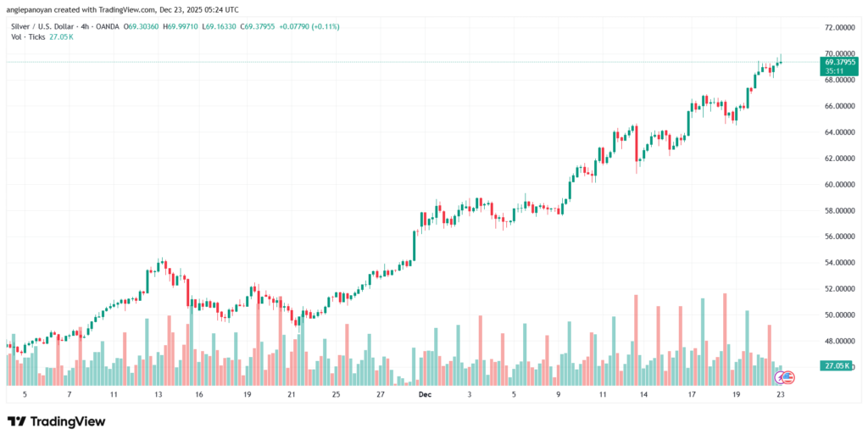This screenshot has height=440, width=868.
Task: Click the 17 date label on time axis
Action: point(692,395)
